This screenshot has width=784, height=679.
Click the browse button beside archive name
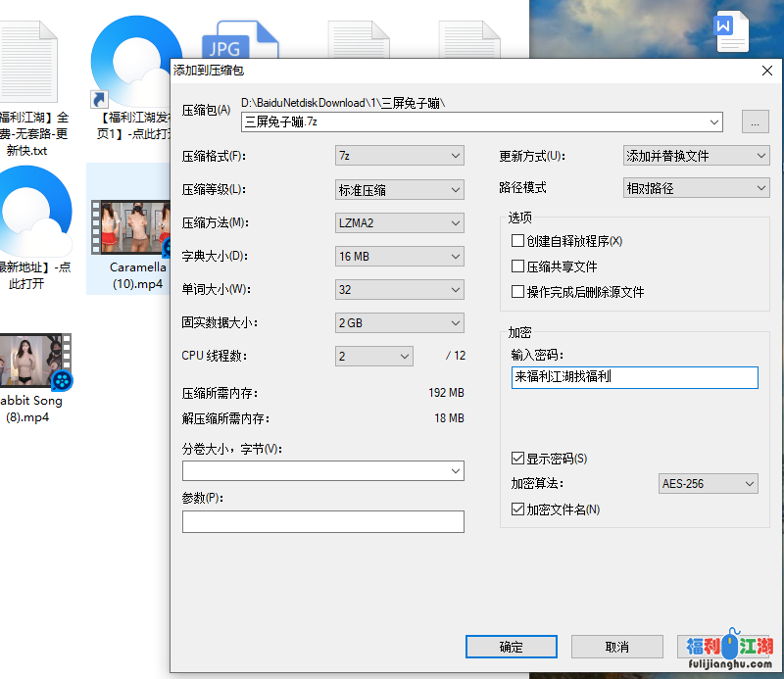pyautogui.click(x=755, y=121)
